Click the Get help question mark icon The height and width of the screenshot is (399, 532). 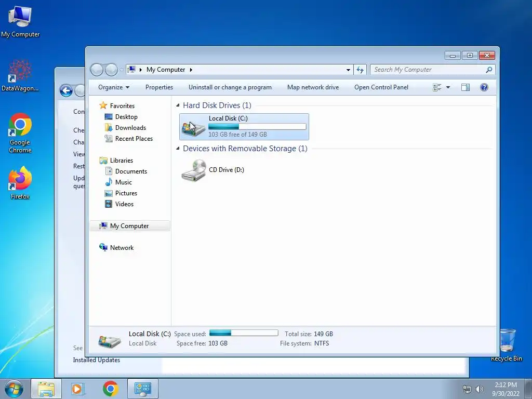tap(484, 87)
